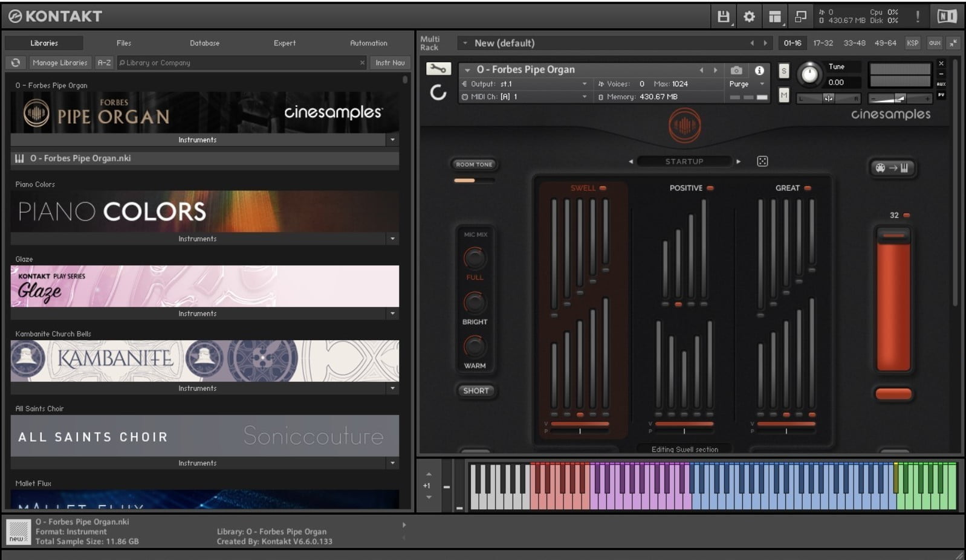Select next preset arrow right of STARTUP

[738, 161]
